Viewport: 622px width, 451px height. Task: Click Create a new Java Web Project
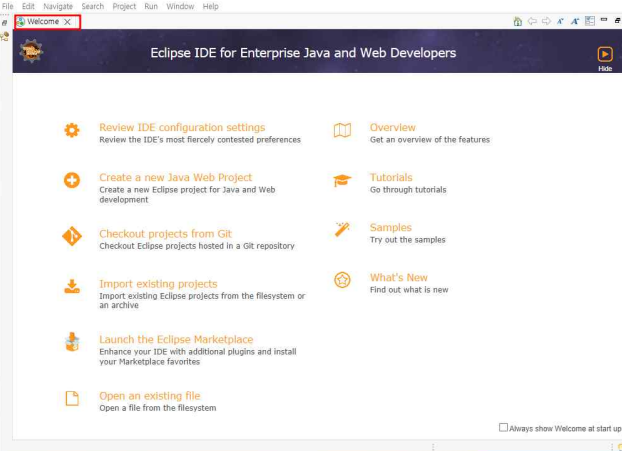click(x=175, y=177)
